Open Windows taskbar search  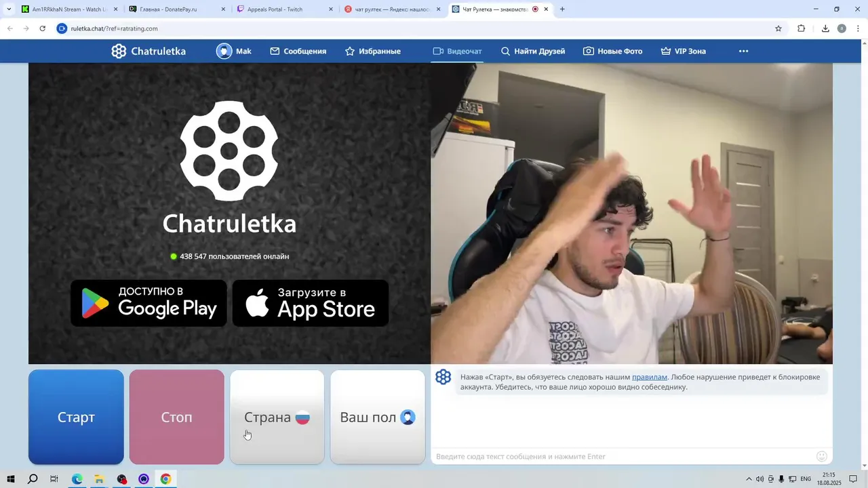click(x=33, y=479)
